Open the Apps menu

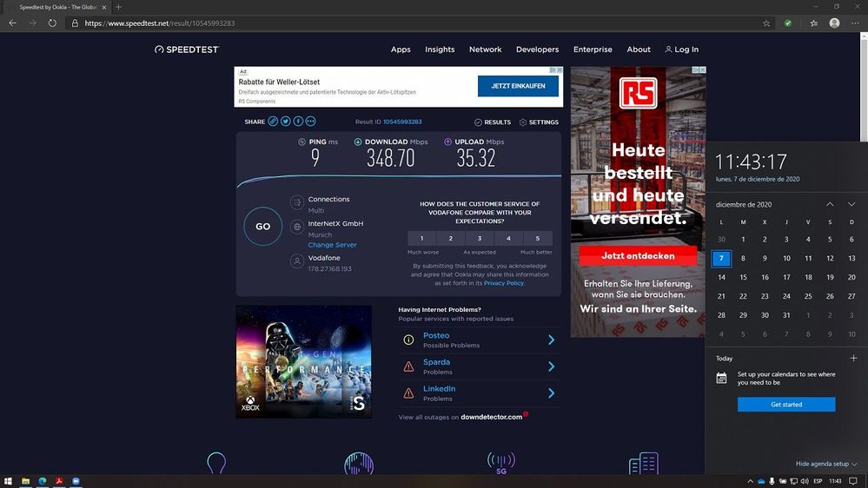point(401,49)
